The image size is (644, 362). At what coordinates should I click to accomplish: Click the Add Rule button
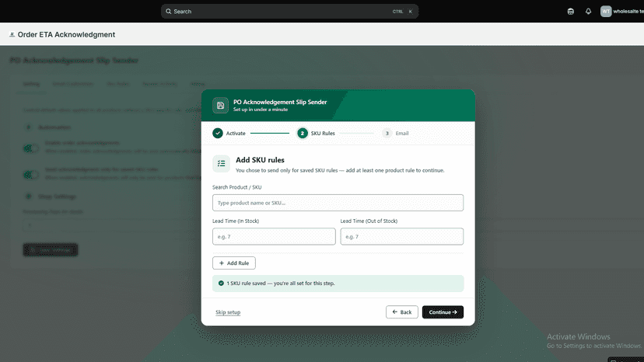[x=233, y=263]
